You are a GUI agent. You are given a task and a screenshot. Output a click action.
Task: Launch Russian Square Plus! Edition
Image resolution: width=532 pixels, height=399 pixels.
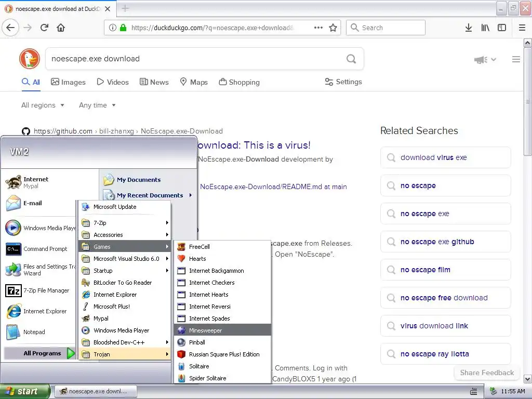tap(222, 354)
